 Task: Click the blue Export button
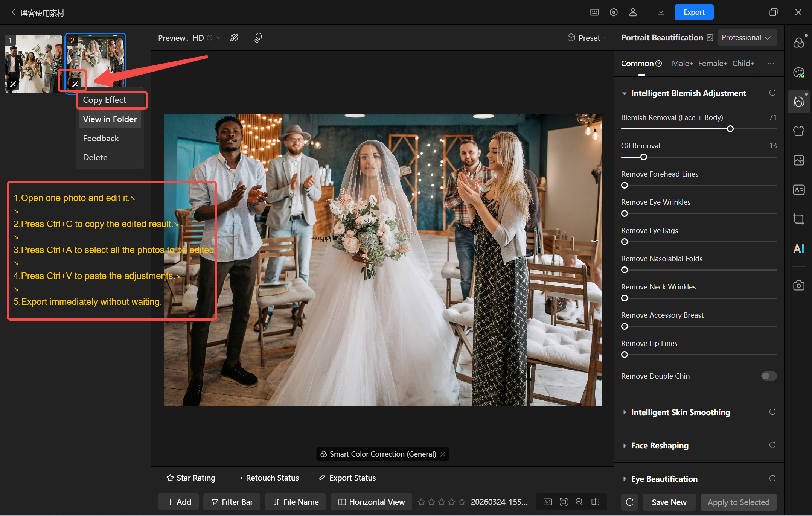694,12
